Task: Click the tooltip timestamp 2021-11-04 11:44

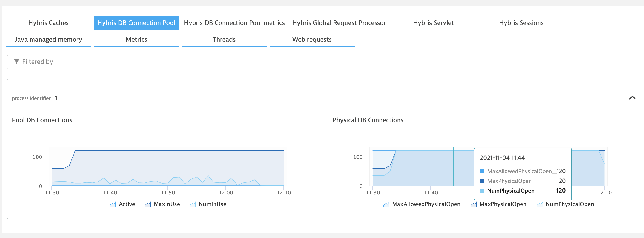Action: [x=502, y=158]
